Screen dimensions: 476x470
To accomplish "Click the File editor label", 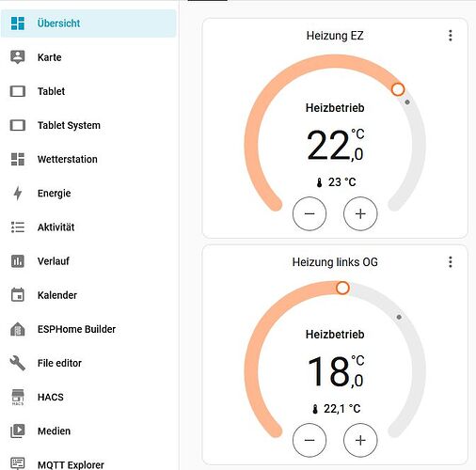I will (59, 363).
